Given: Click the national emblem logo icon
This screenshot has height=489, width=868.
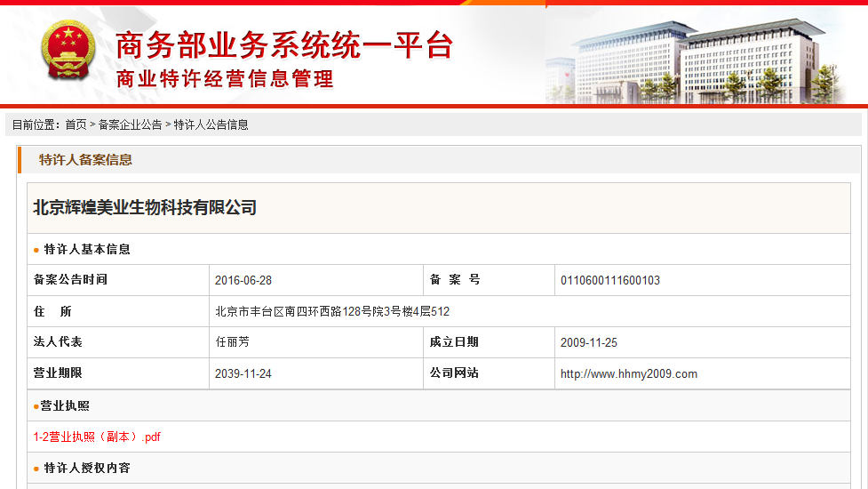Looking at the screenshot, I should click(68, 51).
